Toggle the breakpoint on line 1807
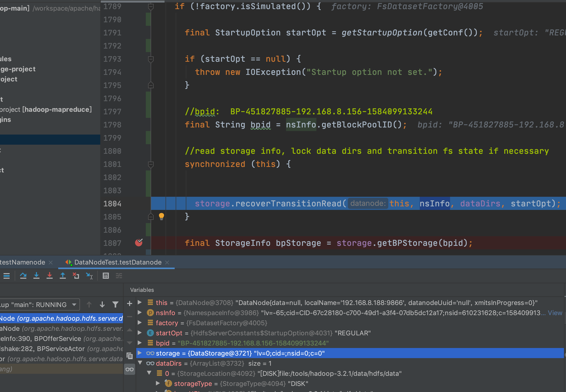Viewport: 566px width, 392px height. coord(139,243)
